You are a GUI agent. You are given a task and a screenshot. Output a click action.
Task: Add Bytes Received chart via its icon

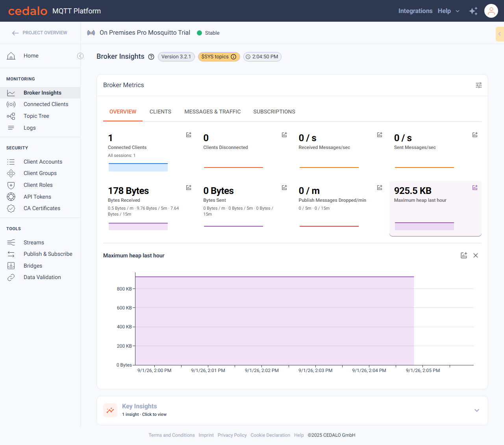pyautogui.click(x=189, y=188)
